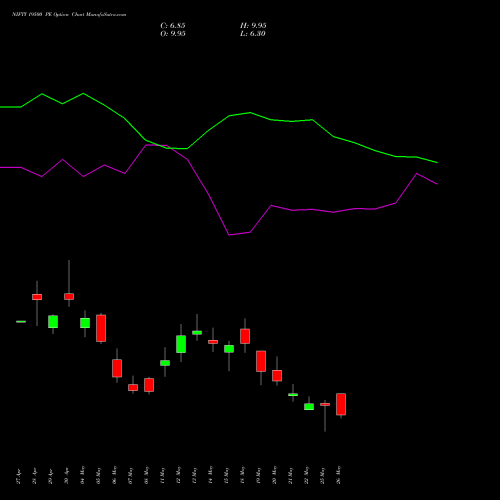Click the NIFTY PE Option Chart title text
The image size is (500, 500).
[x=69, y=15]
